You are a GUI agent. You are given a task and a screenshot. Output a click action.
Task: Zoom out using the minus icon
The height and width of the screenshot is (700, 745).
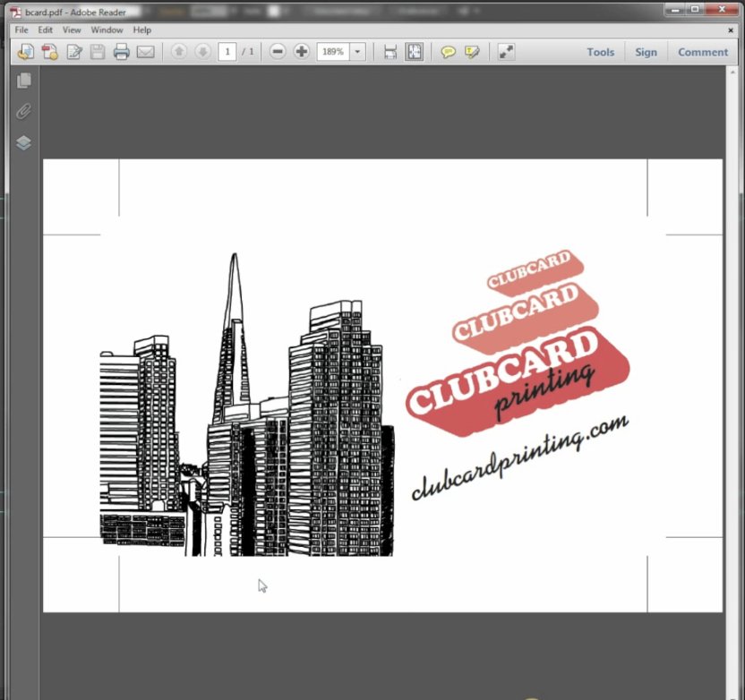tap(278, 51)
